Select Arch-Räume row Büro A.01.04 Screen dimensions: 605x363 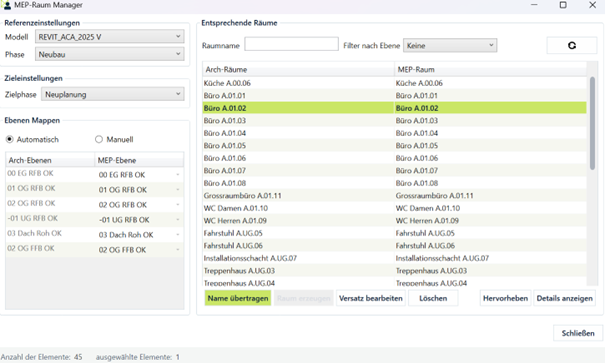pyautogui.click(x=298, y=133)
